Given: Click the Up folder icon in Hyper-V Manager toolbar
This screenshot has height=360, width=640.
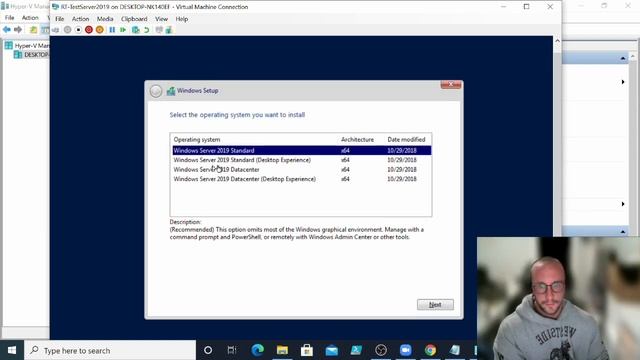Looking at the screenshot, I should (33, 29).
